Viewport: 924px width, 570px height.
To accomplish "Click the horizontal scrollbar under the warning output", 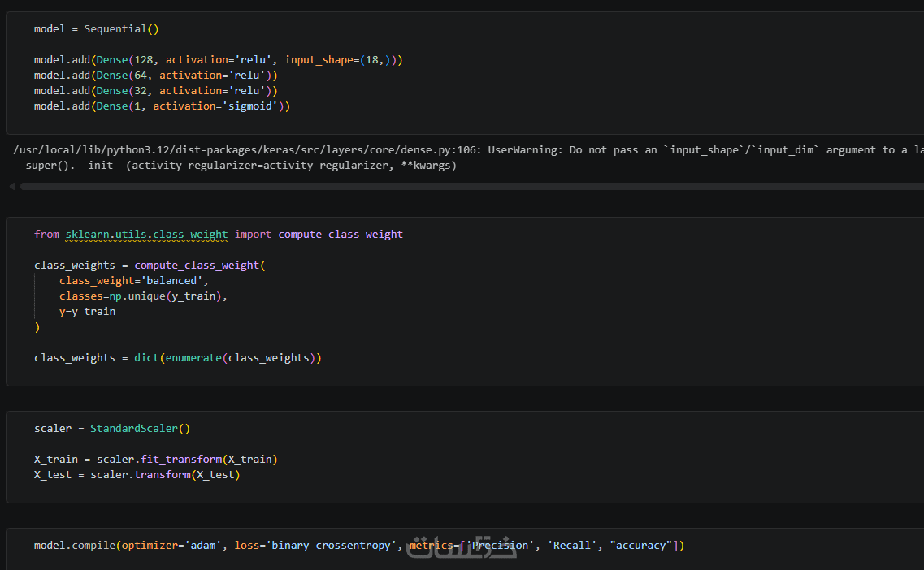I will (x=471, y=187).
